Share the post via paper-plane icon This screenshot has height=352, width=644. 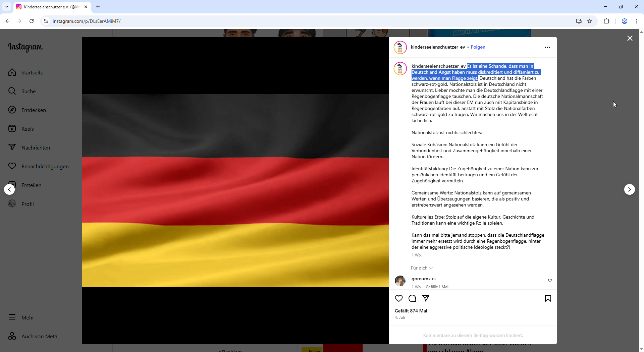click(x=426, y=298)
